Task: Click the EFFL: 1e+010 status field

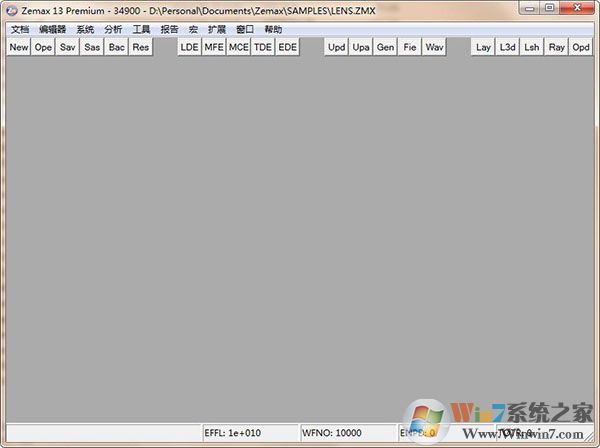Action: click(x=250, y=433)
